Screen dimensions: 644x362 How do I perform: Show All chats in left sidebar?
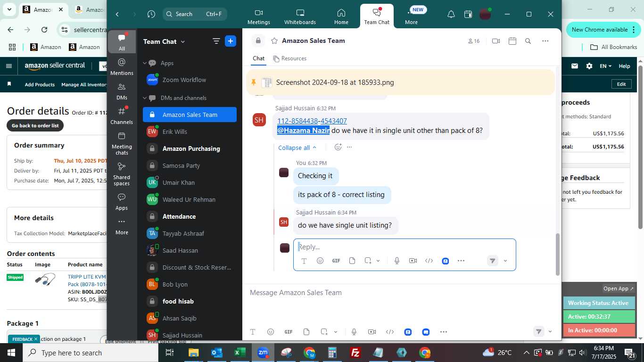click(122, 42)
